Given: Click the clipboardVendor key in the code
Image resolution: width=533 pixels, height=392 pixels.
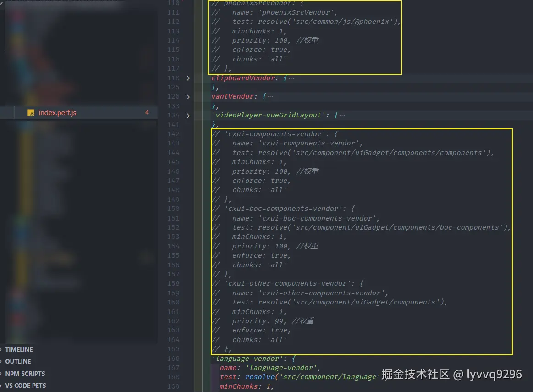Looking at the screenshot, I should [x=243, y=78].
